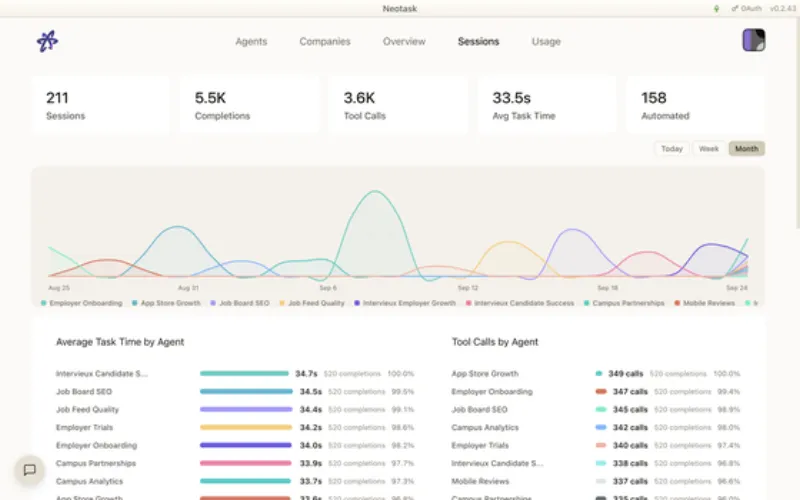Click the 338 calls value
The image size is (800, 500).
coord(630,463)
